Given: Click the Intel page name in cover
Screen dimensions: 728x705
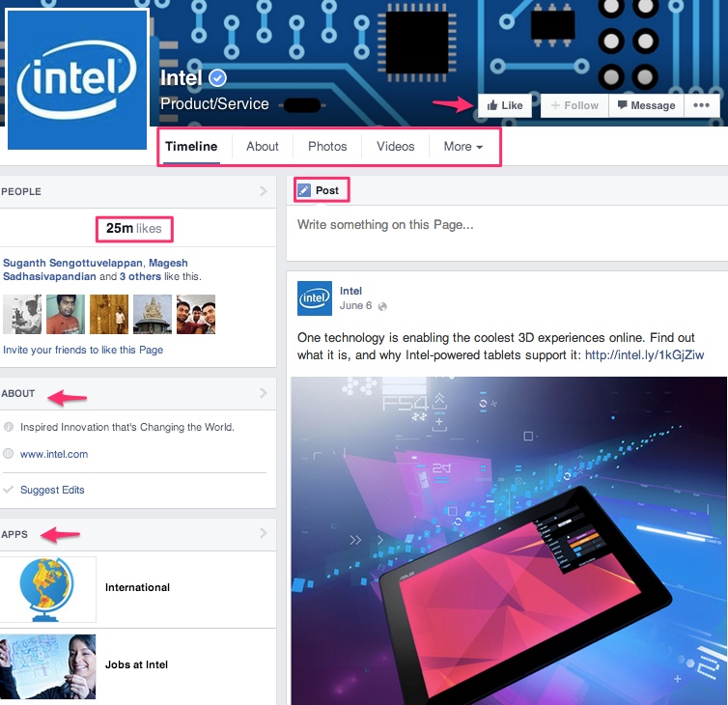Looking at the screenshot, I should (x=182, y=78).
